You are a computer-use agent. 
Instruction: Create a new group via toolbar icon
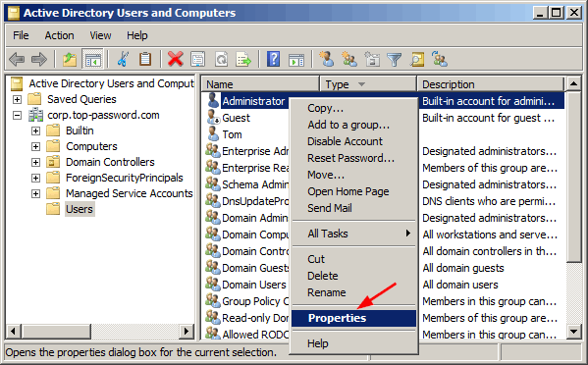click(349, 59)
